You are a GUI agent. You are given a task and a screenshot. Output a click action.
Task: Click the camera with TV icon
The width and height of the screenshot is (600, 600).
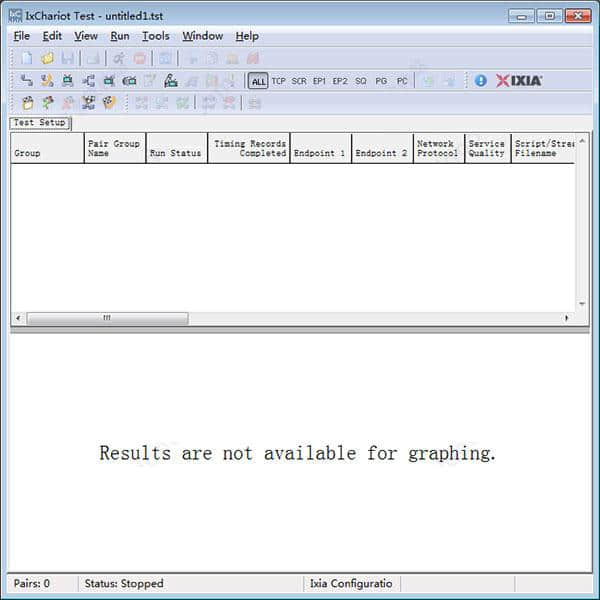tap(129, 81)
